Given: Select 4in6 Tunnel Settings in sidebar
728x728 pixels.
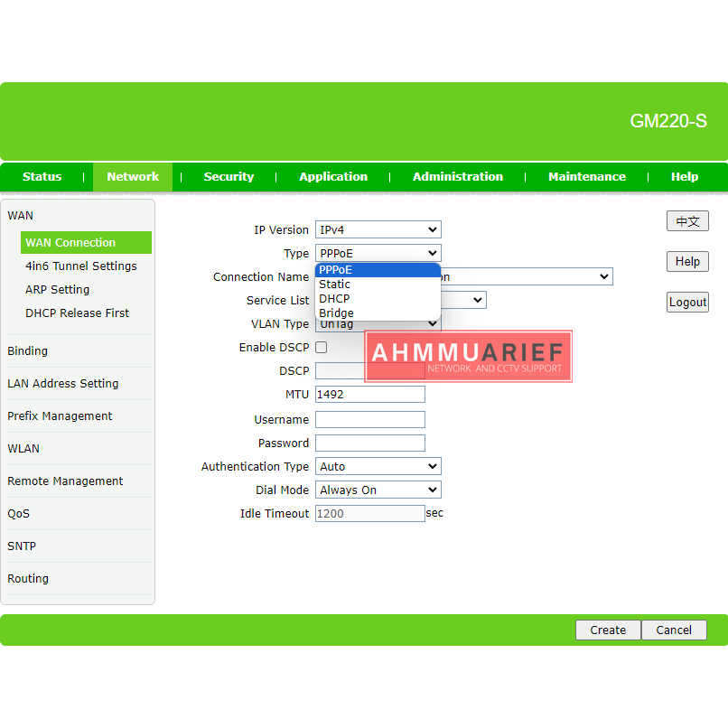Looking at the screenshot, I should coord(81,266).
